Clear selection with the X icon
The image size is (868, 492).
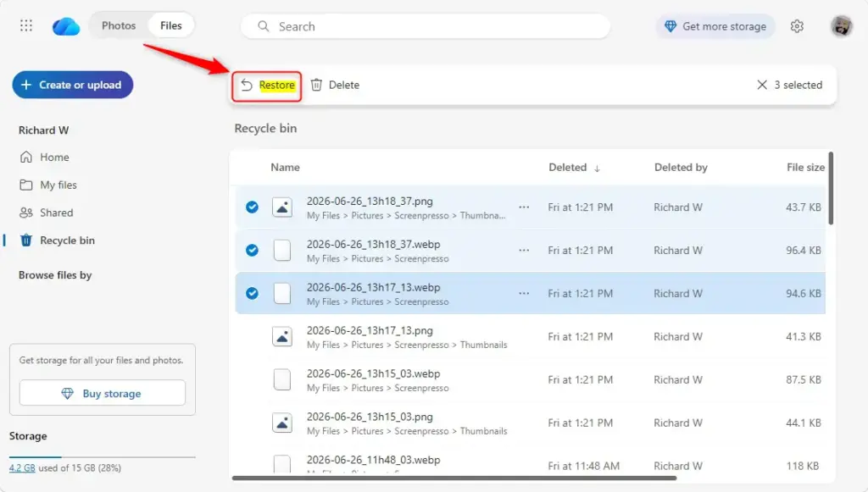pyautogui.click(x=762, y=85)
